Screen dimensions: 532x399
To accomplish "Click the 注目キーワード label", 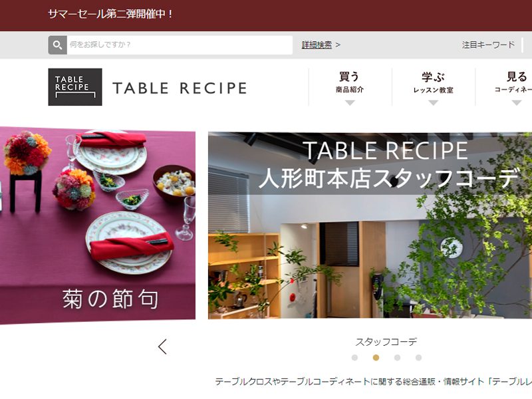I will pos(488,45).
